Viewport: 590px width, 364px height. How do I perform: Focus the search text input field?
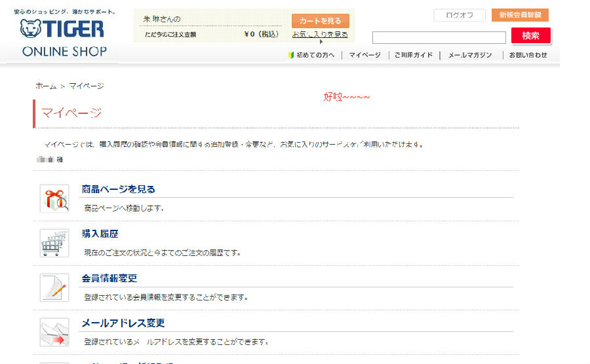tap(439, 37)
